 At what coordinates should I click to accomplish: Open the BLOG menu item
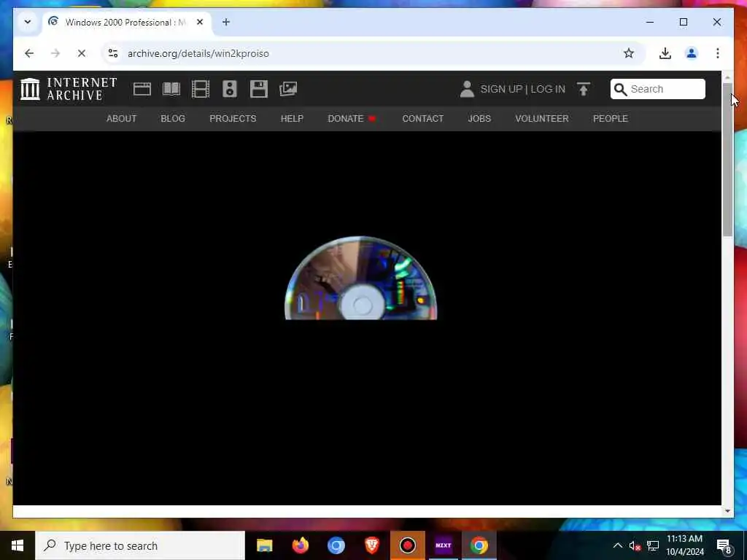173,119
